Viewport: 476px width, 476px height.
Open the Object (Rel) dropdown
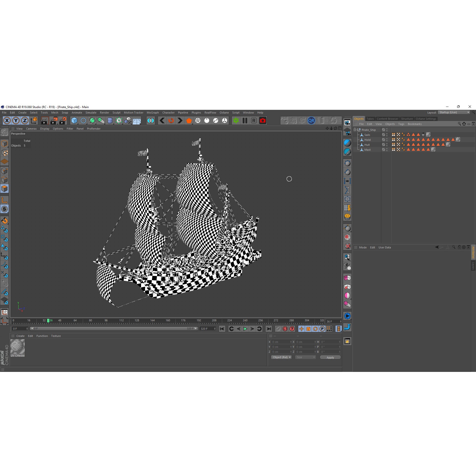coord(281,357)
